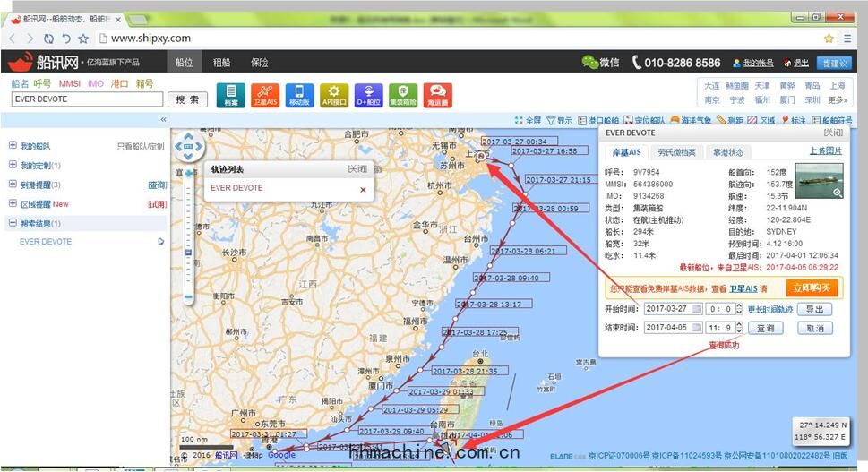This screenshot has width=868, height=472.
Task: Open end date calendar picker
Action: [x=697, y=328]
